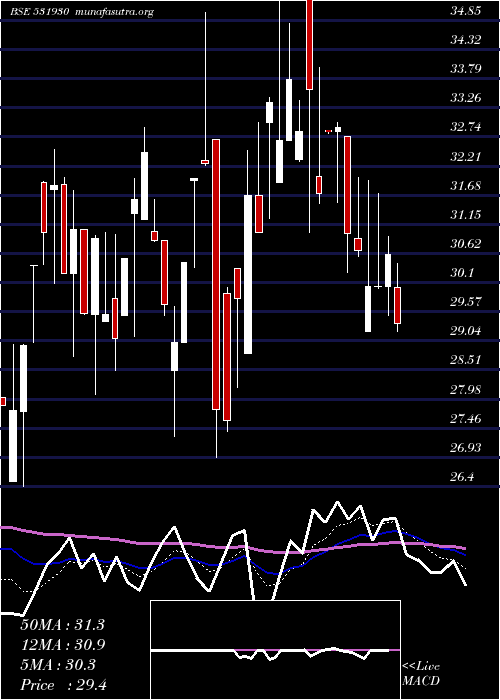500x700 pixels.
Task: Click the 27.46 price axis label
Action: point(466,418)
